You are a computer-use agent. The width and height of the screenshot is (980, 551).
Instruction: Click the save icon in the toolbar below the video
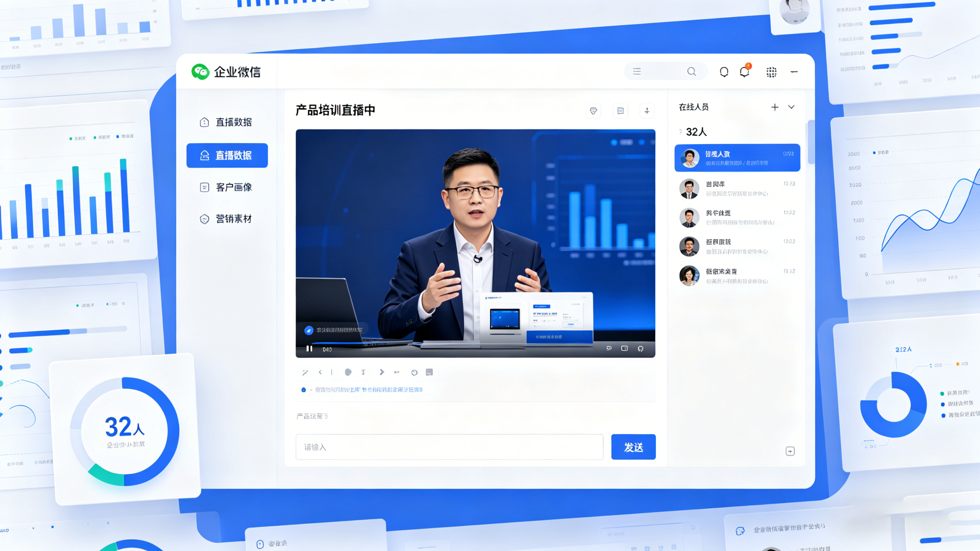(430, 372)
